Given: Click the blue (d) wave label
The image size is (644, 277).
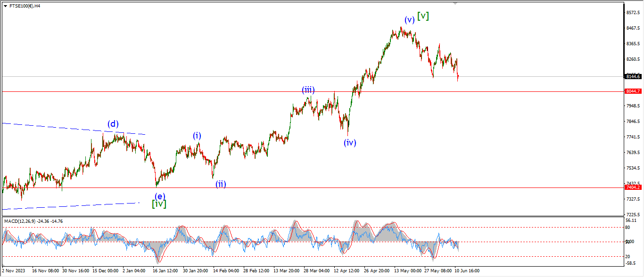Looking at the screenshot, I should tap(113, 124).
